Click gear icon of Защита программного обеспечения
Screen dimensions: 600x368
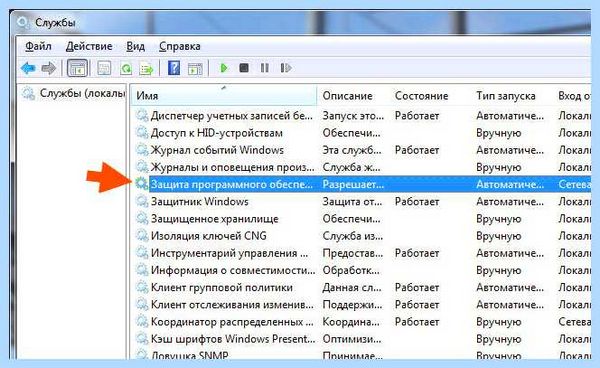tap(142, 184)
